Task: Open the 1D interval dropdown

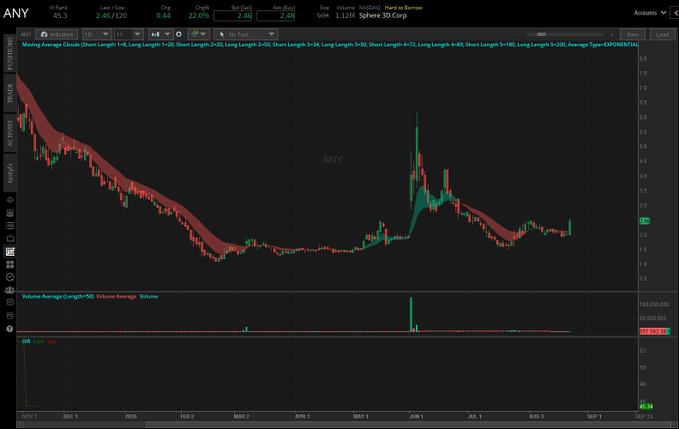Action: 97,34
